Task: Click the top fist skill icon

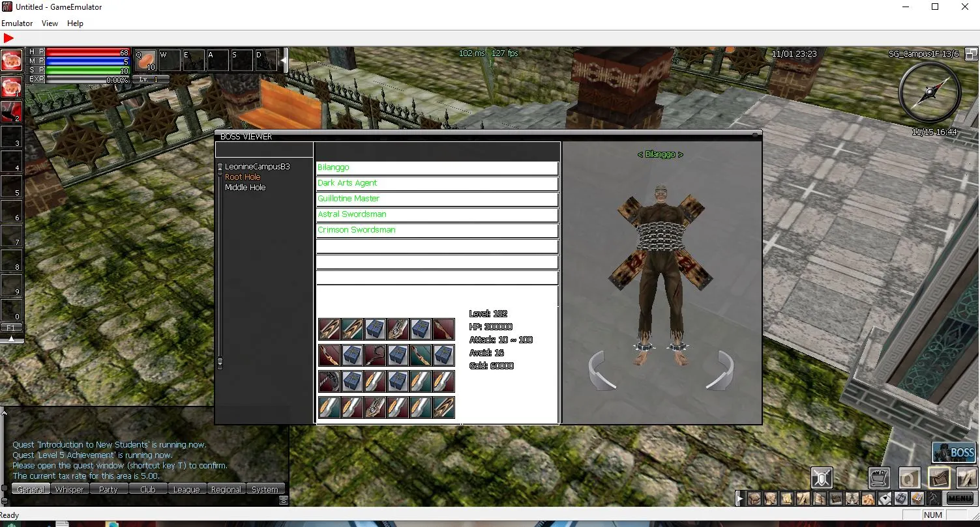Action: (x=11, y=61)
